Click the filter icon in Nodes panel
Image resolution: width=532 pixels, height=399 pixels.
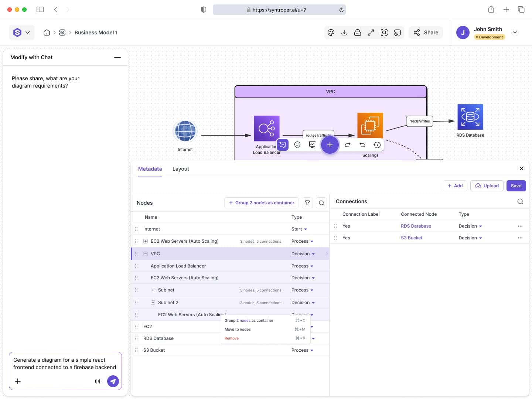tap(307, 203)
